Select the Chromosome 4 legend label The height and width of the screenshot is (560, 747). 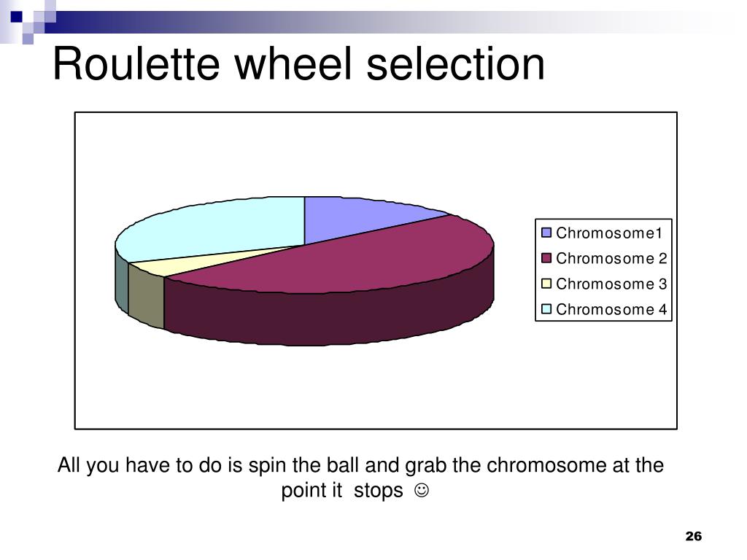611,309
